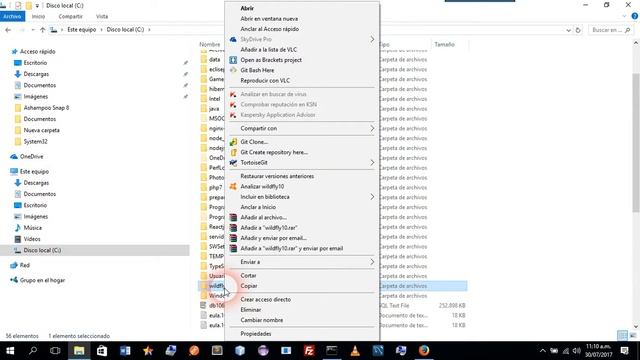
Task: Expand the ribbon chevron near help
Action: pyautogui.click(x=624, y=16)
